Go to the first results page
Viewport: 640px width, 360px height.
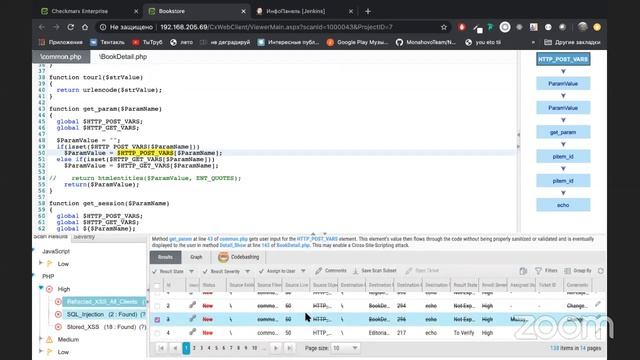[161, 348]
